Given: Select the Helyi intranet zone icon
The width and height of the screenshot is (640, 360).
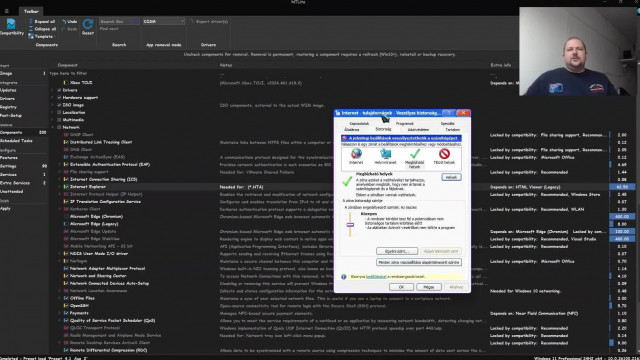Looking at the screenshot, I should point(385,154).
